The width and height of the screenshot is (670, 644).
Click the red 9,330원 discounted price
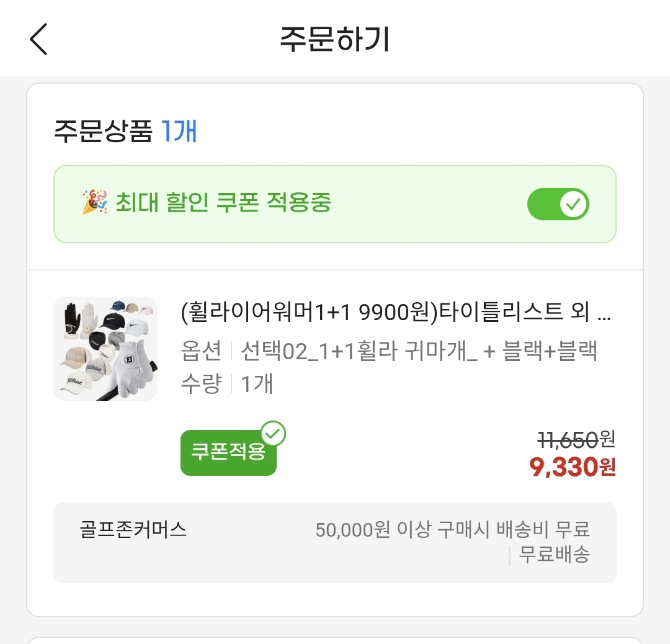572,467
